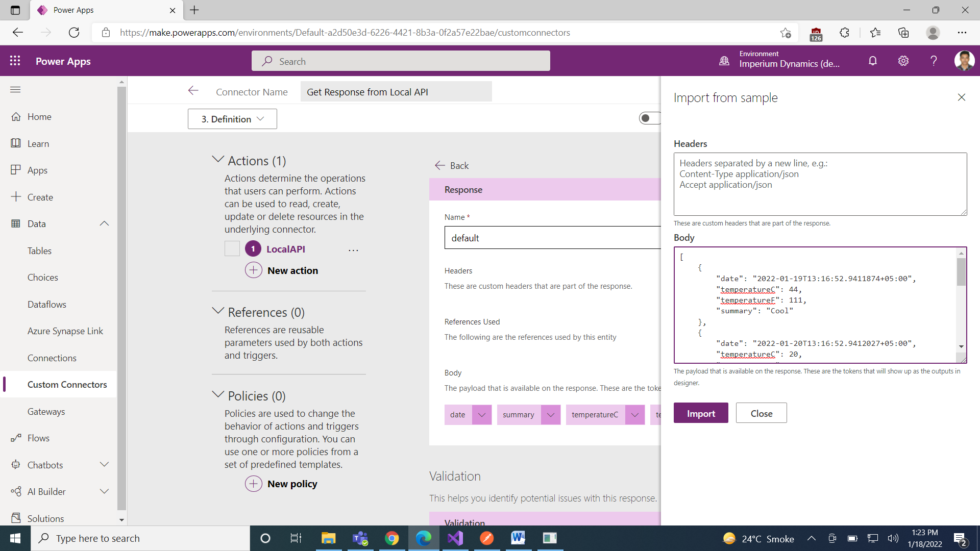Click the New action plus icon

[254, 270]
